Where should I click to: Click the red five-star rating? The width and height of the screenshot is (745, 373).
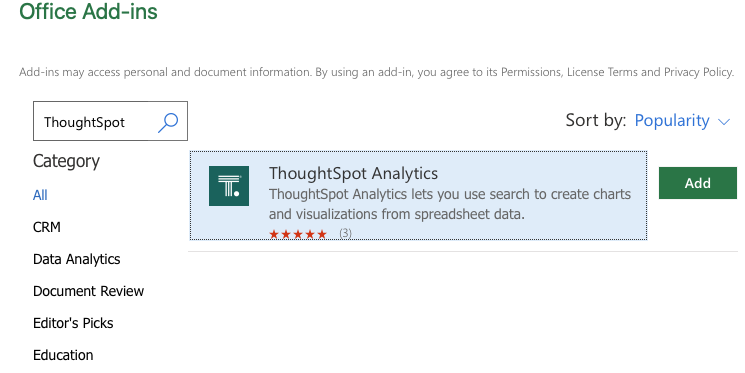(298, 234)
